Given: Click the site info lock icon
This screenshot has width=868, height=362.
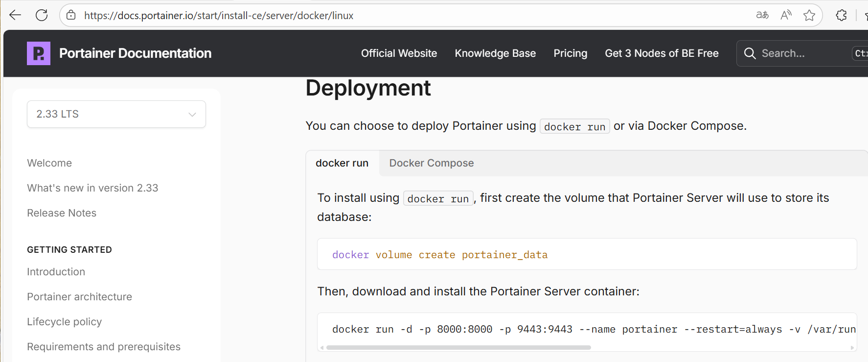Looking at the screenshot, I should [71, 15].
